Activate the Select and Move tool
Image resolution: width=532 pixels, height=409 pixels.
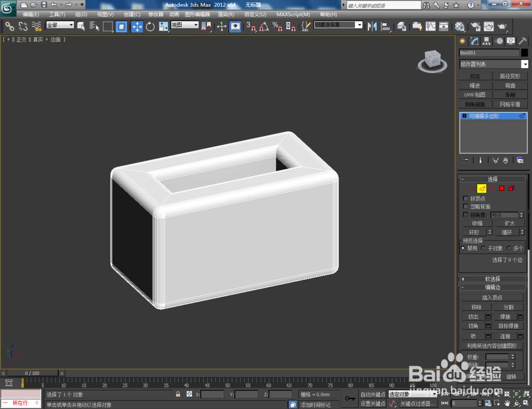pyautogui.click(x=137, y=26)
